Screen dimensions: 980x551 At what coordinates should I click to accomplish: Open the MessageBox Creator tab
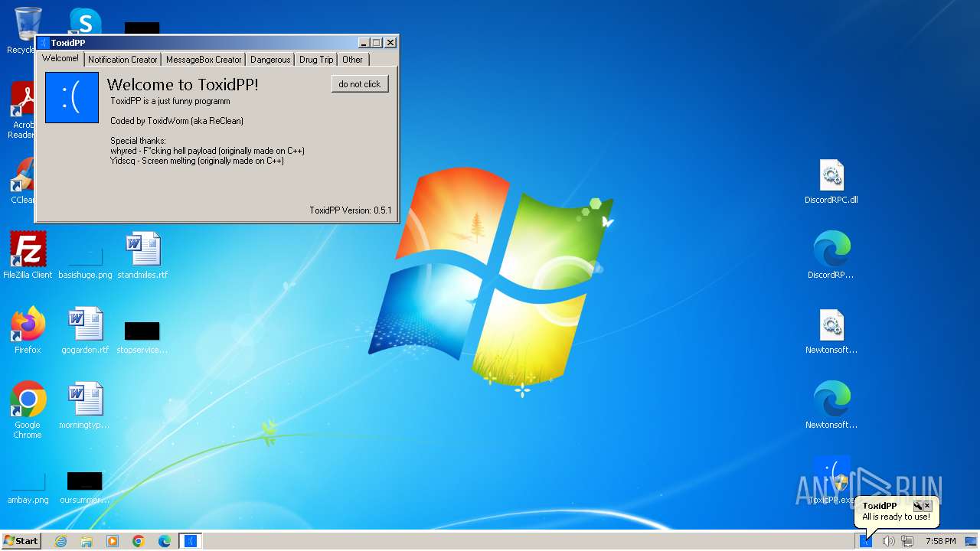(x=204, y=59)
